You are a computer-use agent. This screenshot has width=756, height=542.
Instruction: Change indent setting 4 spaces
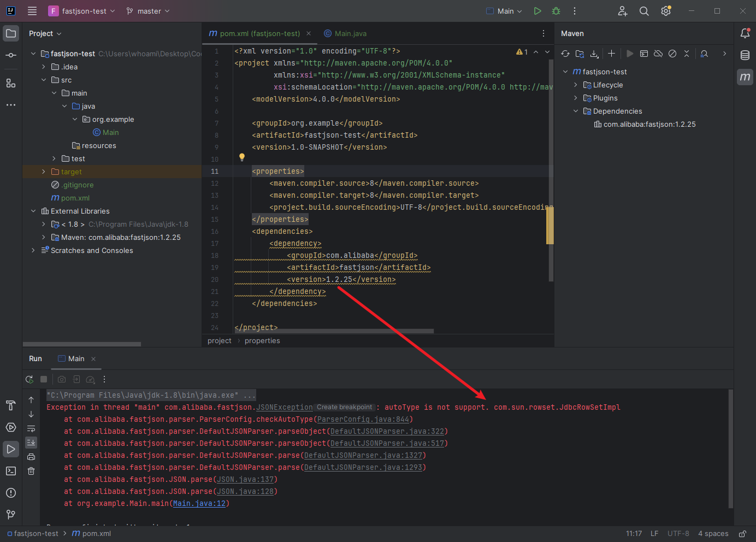(713, 534)
